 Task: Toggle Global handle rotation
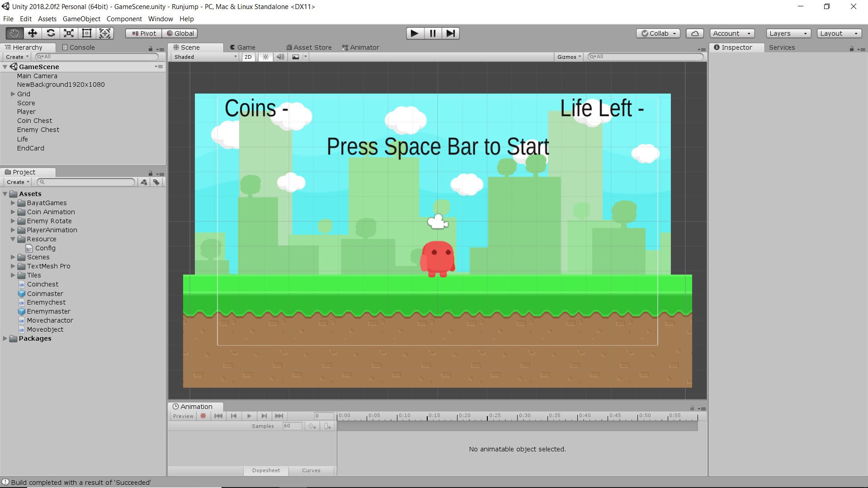coord(180,33)
